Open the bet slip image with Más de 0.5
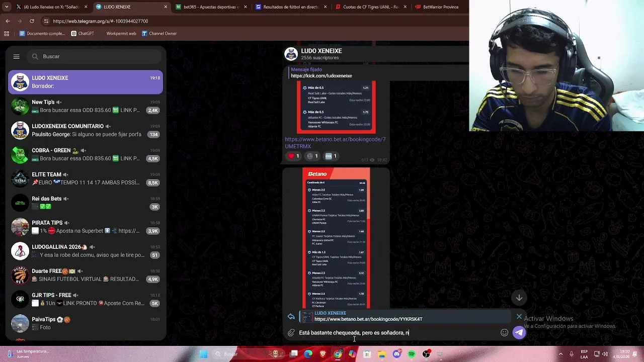 [x=336, y=107]
